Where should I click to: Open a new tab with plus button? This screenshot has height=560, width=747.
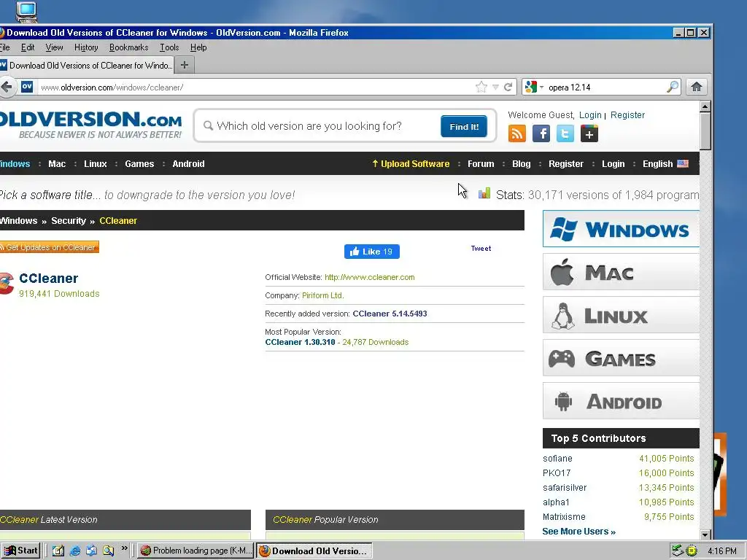tap(185, 65)
